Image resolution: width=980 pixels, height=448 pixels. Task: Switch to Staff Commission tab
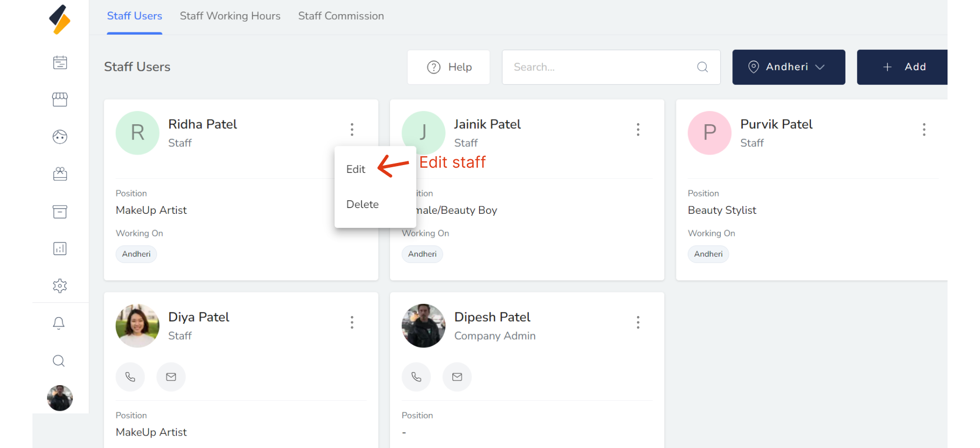click(x=341, y=16)
